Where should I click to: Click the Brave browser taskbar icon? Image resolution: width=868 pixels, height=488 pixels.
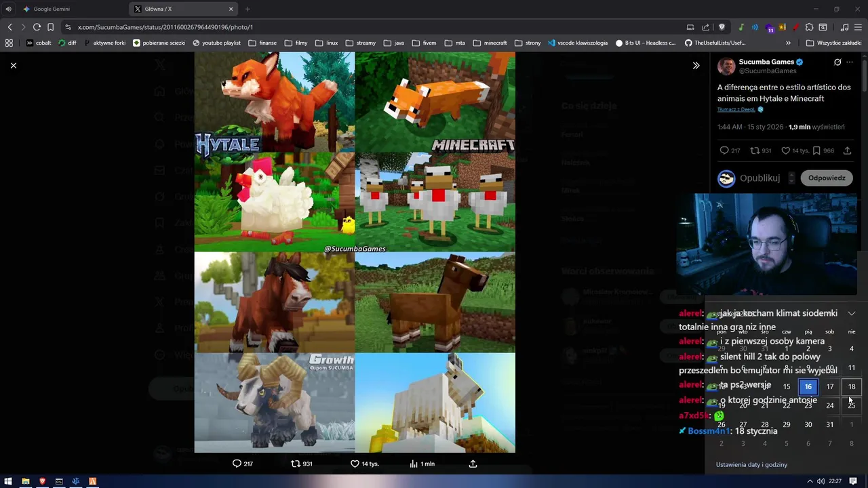[x=42, y=481]
